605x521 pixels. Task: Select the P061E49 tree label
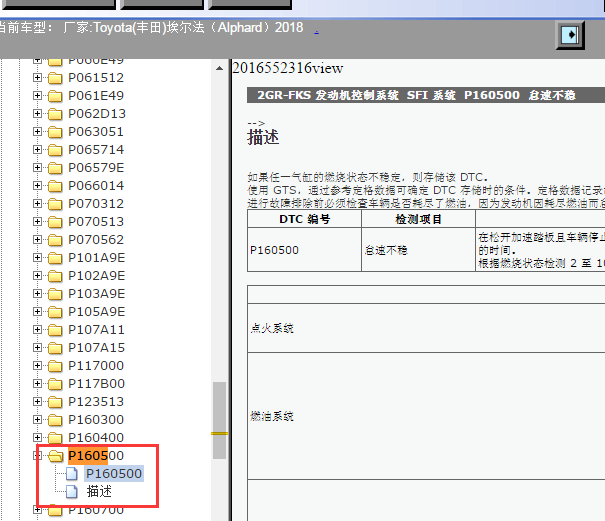click(x=96, y=95)
